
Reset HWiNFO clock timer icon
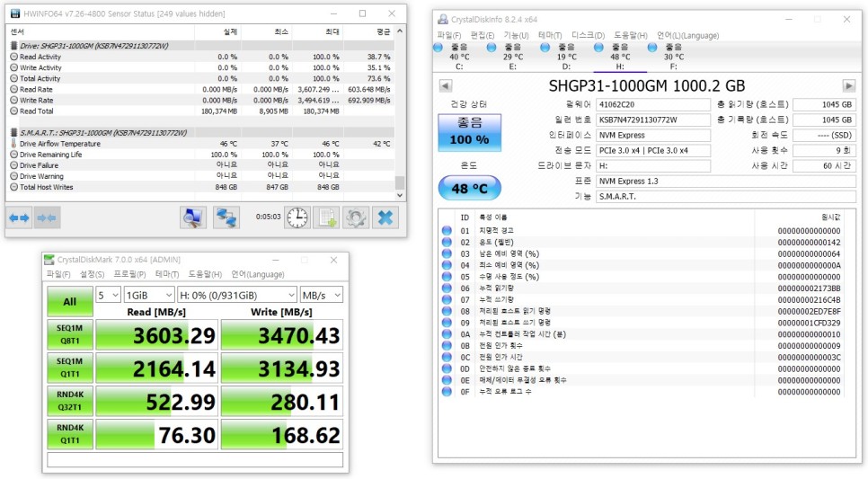tap(297, 217)
